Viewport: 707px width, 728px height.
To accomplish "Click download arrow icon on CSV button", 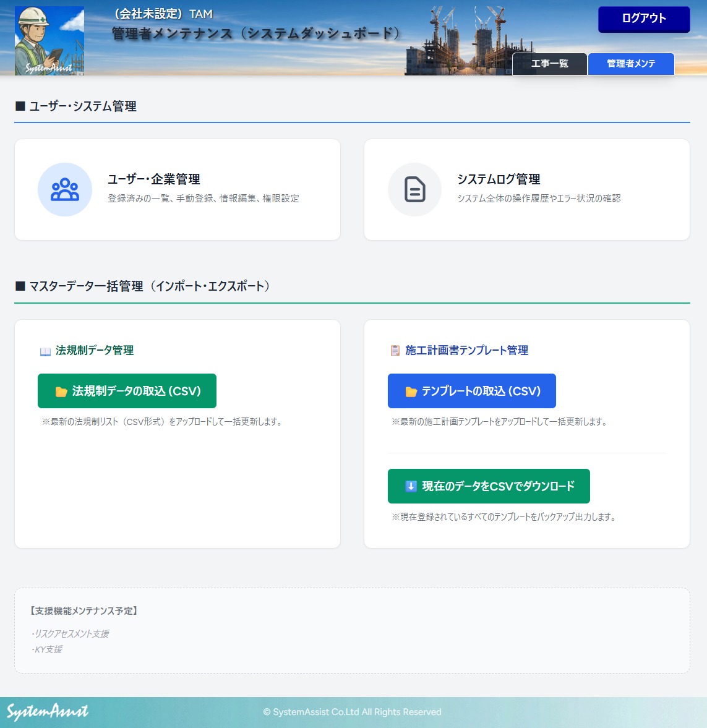I will [411, 487].
